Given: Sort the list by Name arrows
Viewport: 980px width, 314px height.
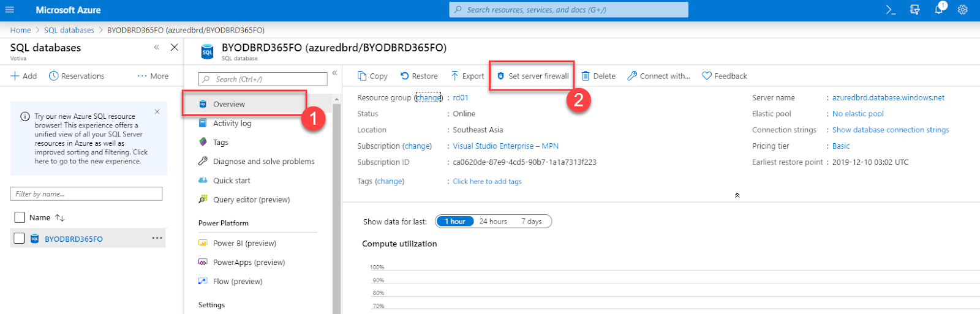Looking at the screenshot, I should (59, 217).
